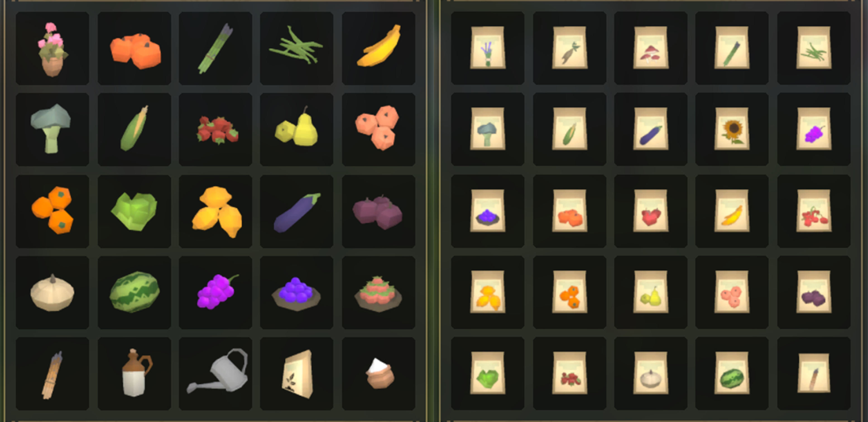Select the pear seed packet
Image resolution: width=868 pixels, height=422 pixels.
click(651, 292)
